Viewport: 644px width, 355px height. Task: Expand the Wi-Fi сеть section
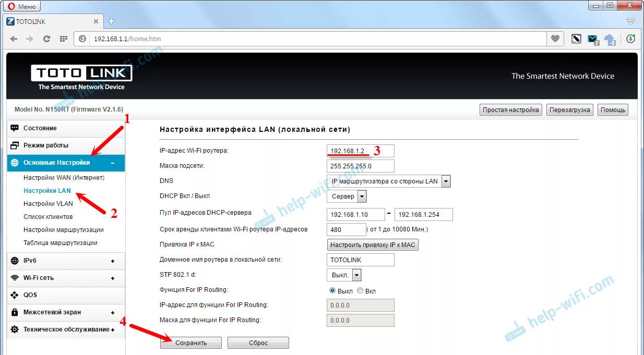click(x=66, y=278)
